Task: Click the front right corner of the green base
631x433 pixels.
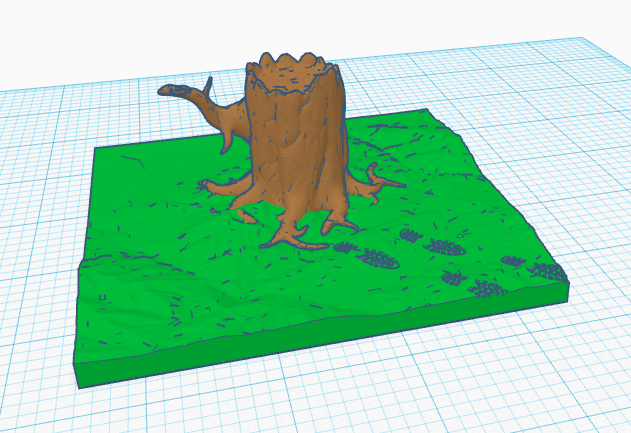Action: pyautogui.click(x=568, y=288)
